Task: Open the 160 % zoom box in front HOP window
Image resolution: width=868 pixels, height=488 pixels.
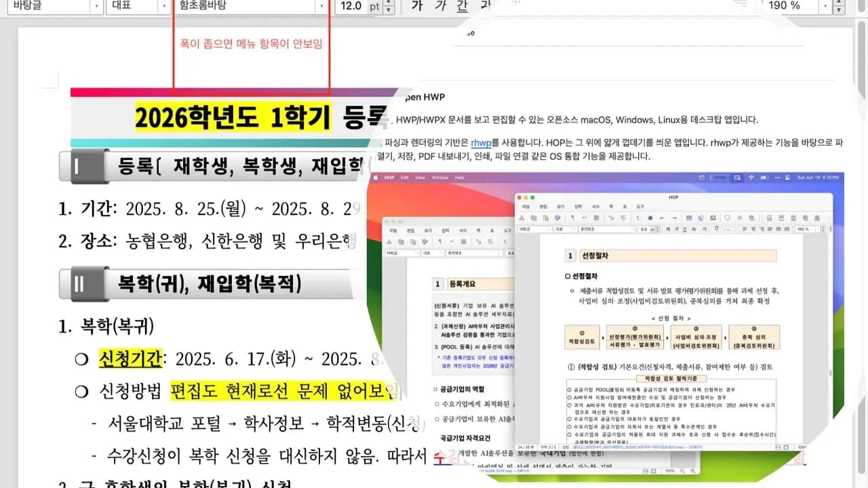Action: (807, 229)
